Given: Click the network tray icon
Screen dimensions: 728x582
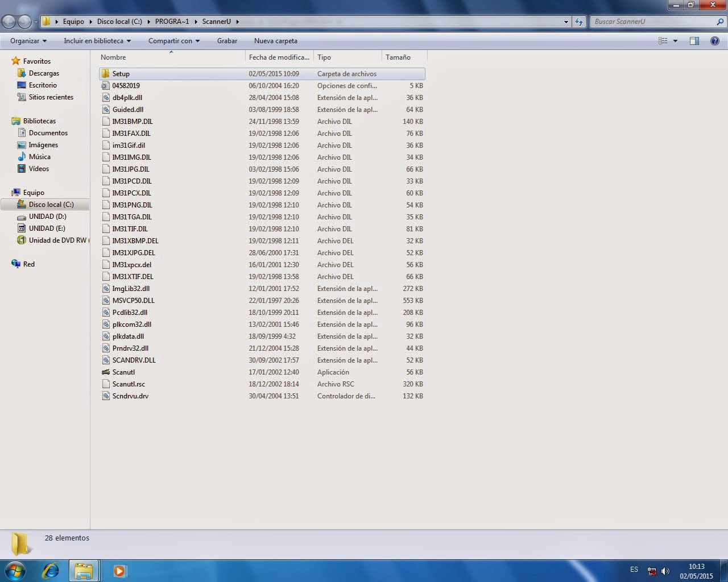Looking at the screenshot, I should click(652, 571).
